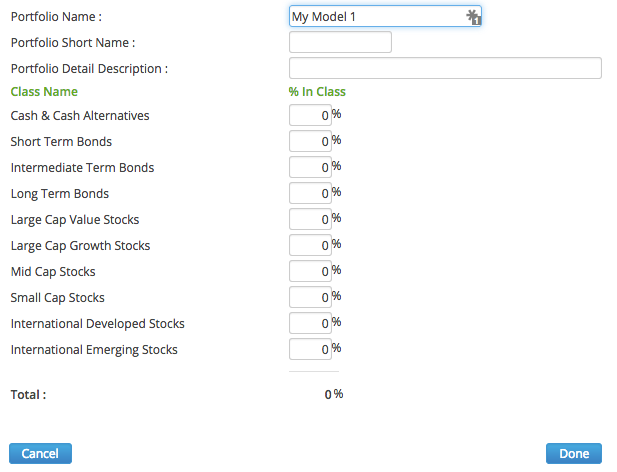Click the Short Term Bonds percent field
617x472 pixels.
(x=310, y=142)
